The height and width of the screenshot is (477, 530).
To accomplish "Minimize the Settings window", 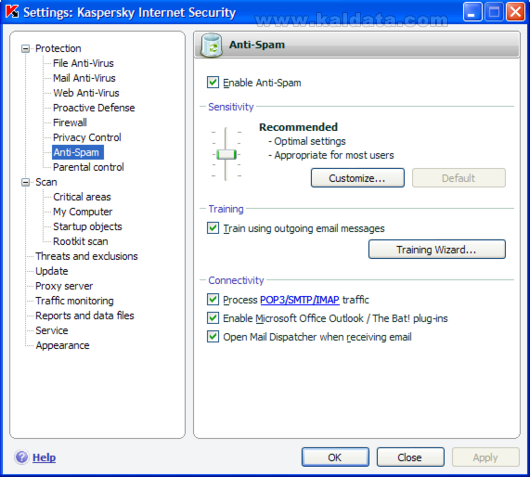I will point(472,12).
